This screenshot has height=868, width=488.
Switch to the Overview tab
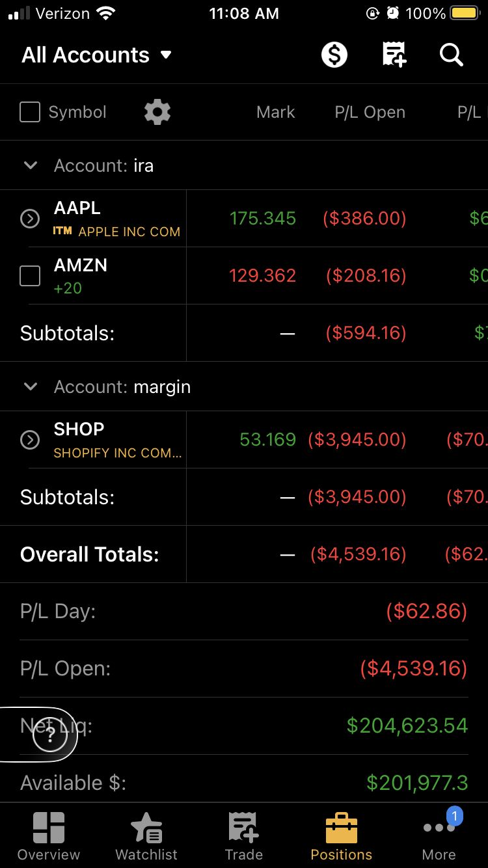[49, 836]
